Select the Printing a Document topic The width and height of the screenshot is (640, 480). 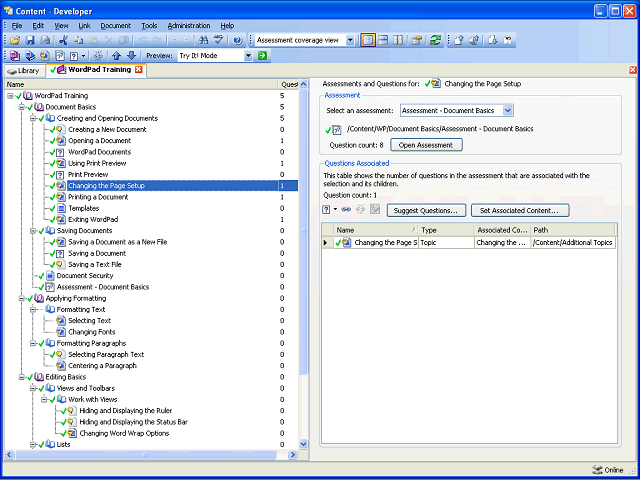(98, 197)
